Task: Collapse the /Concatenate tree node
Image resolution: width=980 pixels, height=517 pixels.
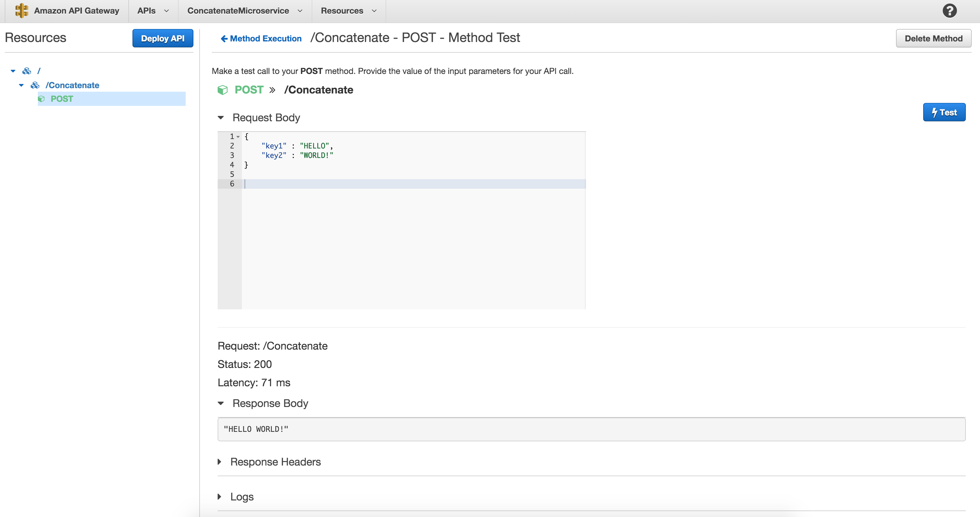Action: coord(21,85)
